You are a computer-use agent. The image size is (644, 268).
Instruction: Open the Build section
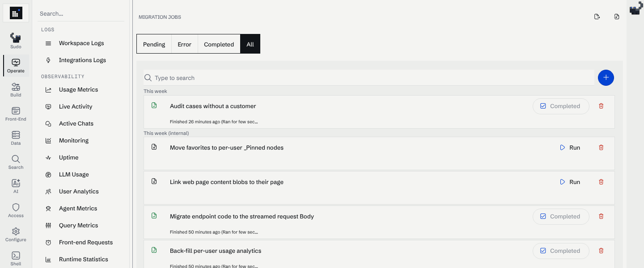pos(16,90)
